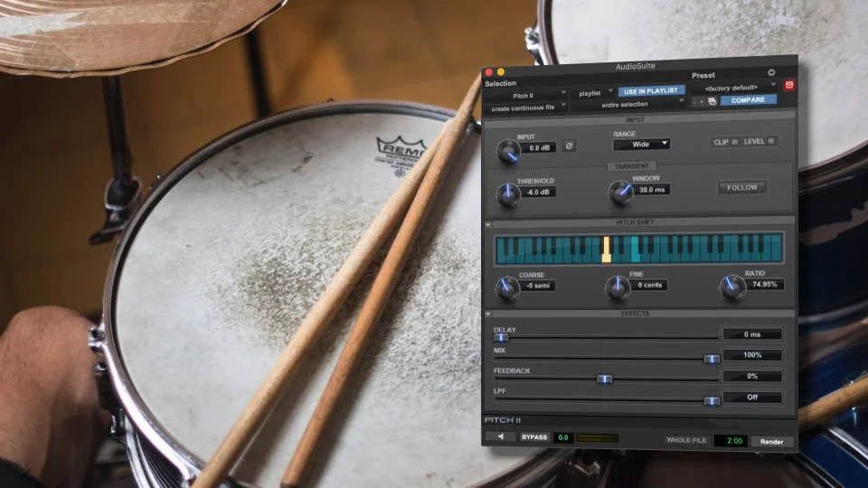The image size is (868, 488).
Task: Collapse the PITCH SHIFT section triangle
Action: pyautogui.click(x=488, y=224)
